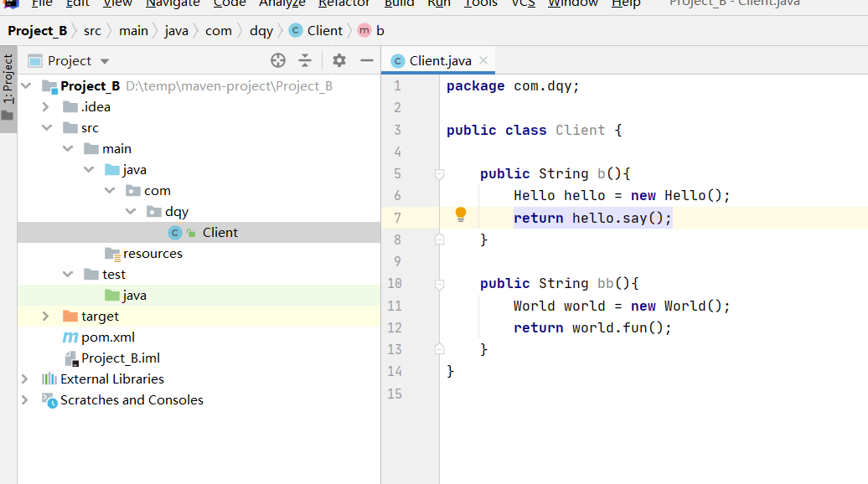
Task: Click java in the breadcrumb
Action: (x=177, y=32)
